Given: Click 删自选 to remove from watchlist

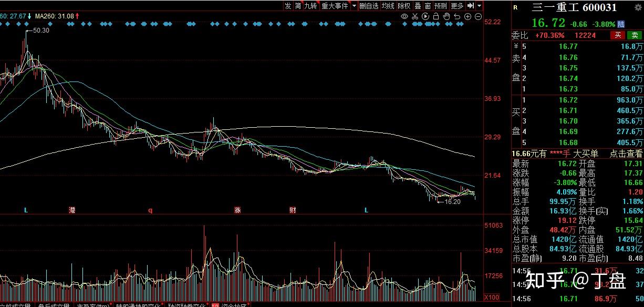Looking at the screenshot, I should click(369, 6).
